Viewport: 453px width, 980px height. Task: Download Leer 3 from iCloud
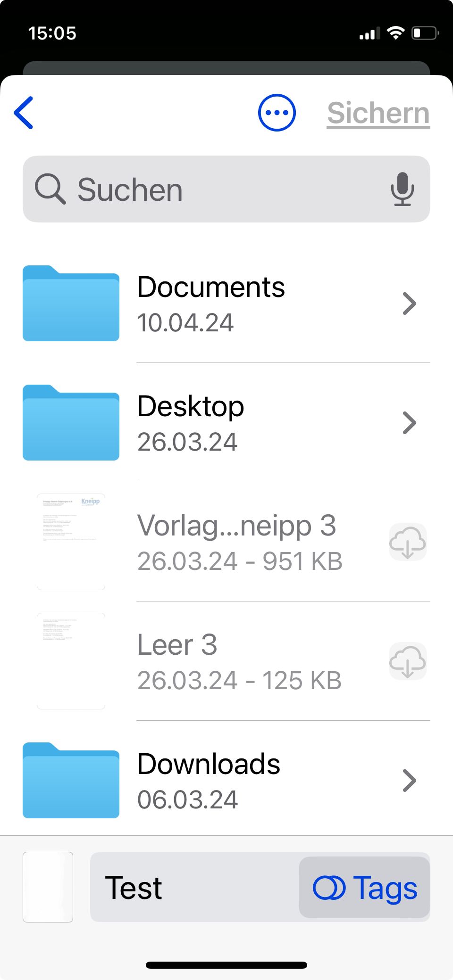408,661
